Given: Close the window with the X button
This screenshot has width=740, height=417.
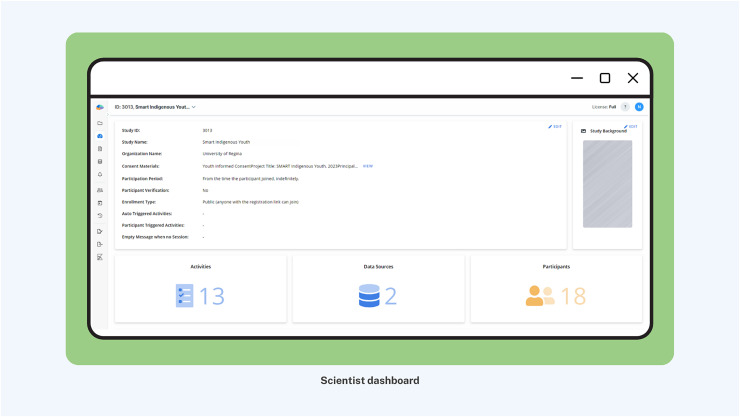Looking at the screenshot, I should [x=633, y=78].
